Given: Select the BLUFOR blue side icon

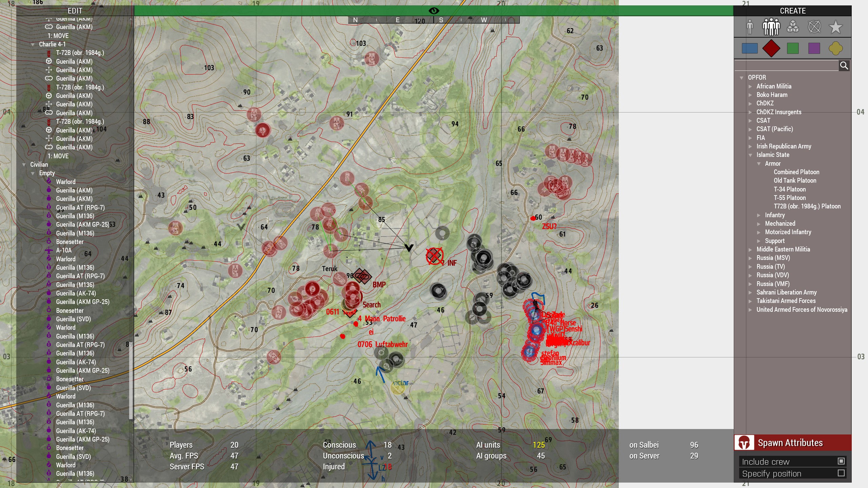Looking at the screenshot, I should tap(750, 48).
